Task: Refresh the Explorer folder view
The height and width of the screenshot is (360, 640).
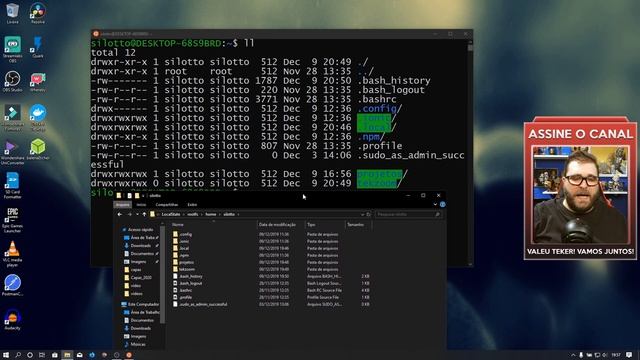Action: [368, 214]
